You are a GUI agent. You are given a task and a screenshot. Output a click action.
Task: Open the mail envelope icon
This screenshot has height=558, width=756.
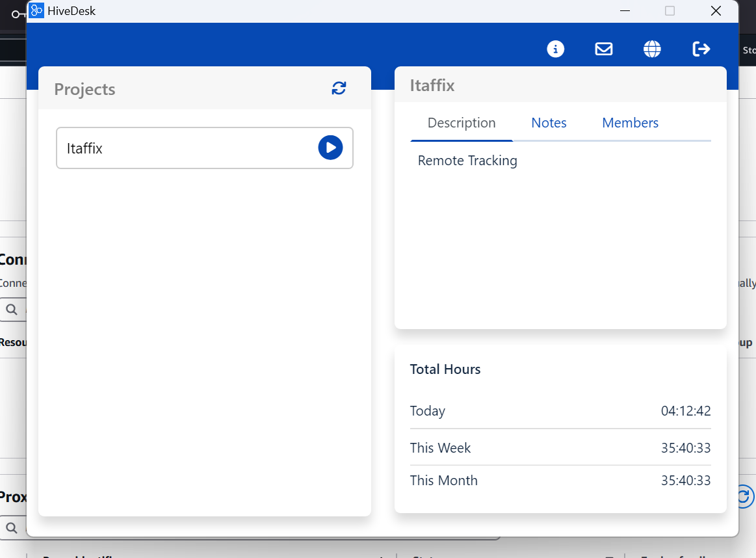(x=604, y=49)
